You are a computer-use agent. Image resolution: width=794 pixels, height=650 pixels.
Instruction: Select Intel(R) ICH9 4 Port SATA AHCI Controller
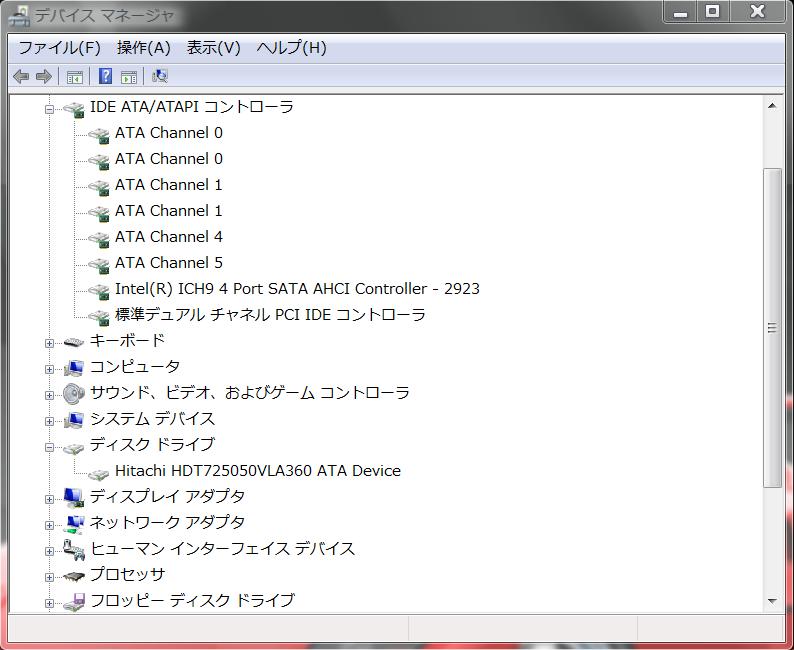(x=297, y=289)
